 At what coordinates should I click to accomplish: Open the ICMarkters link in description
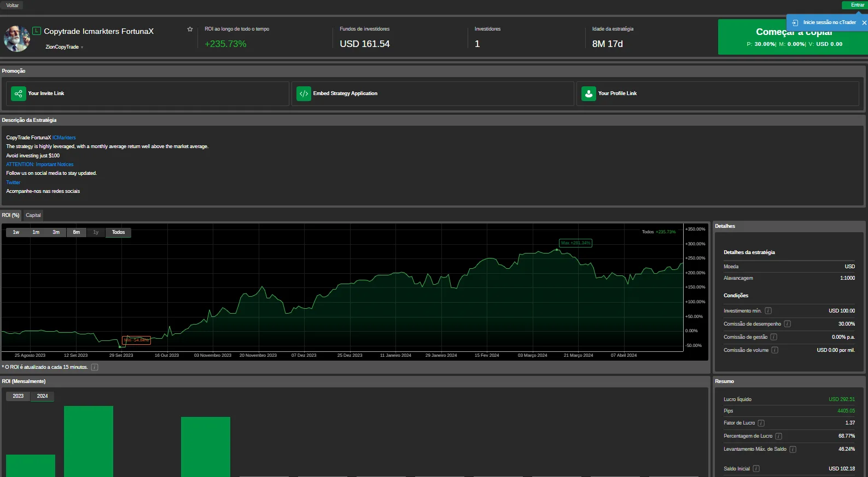coord(64,138)
